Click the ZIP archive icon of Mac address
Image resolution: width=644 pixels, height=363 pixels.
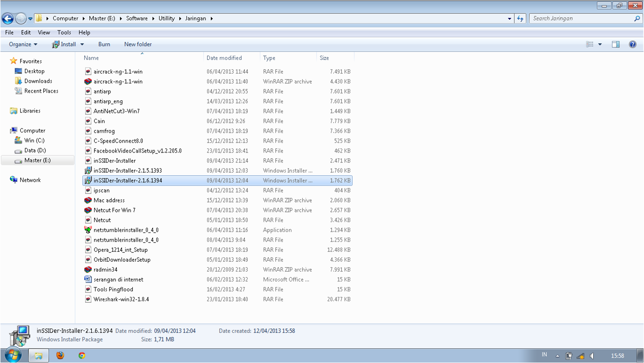click(x=88, y=200)
